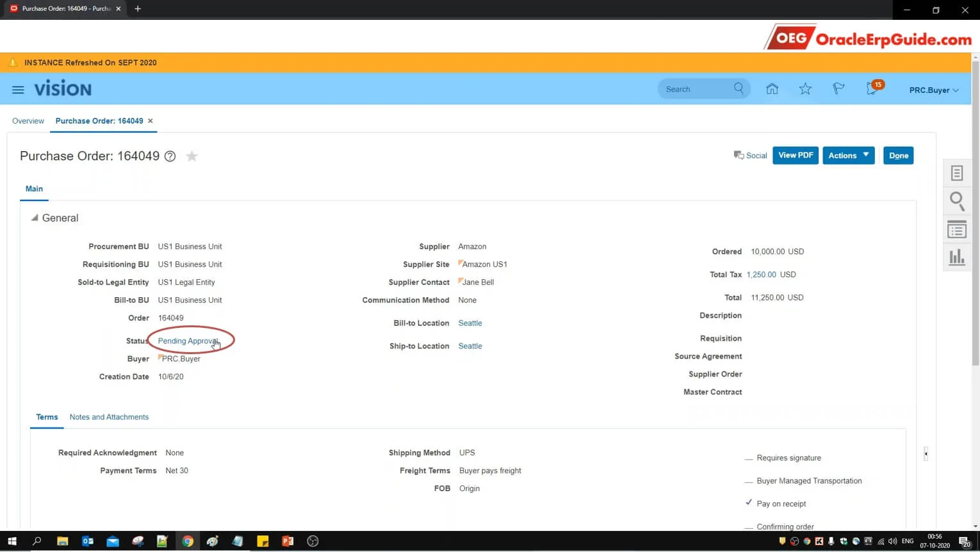Screen dimensions: 980x552
Task: Open the Search panel icon on right rail
Action: 957,201
